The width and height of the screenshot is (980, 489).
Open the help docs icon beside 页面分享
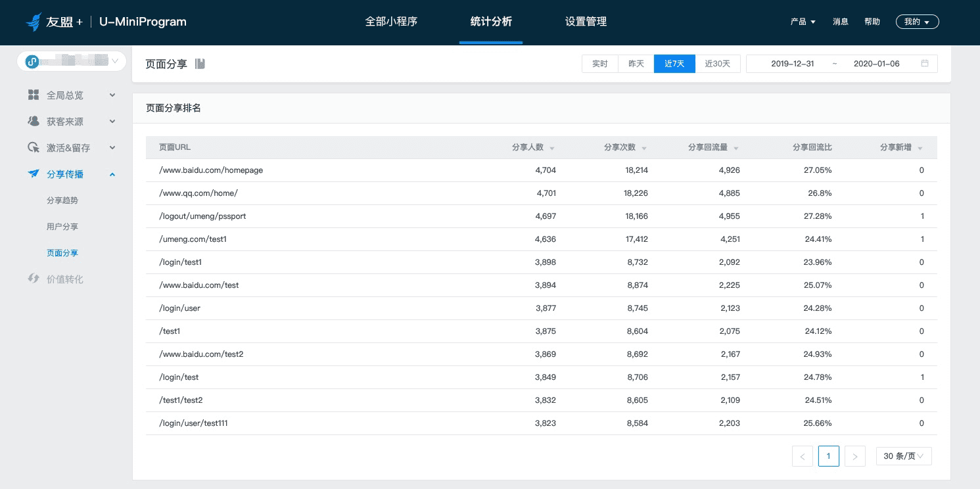[200, 64]
